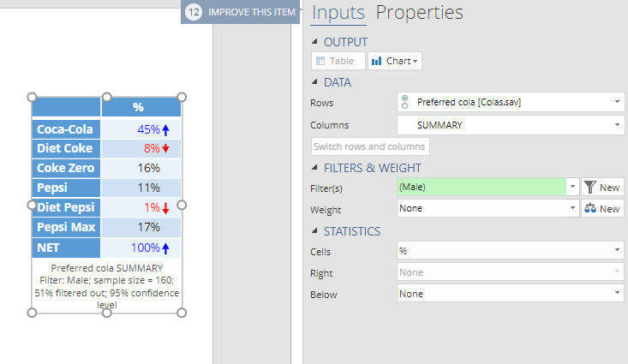Image resolution: width=628 pixels, height=364 pixels.
Task: Click the IMPROVE THIS ITEM button
Action: (x=240, y=12)
